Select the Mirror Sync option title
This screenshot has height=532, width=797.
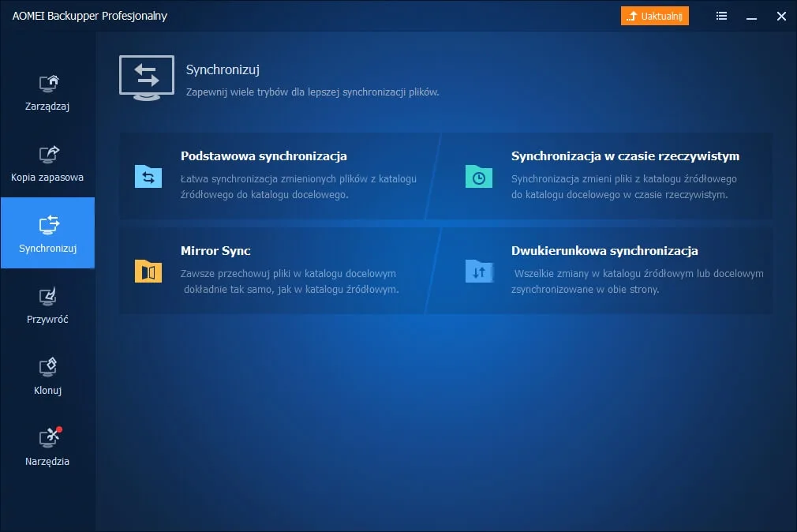tap(215, 251)
